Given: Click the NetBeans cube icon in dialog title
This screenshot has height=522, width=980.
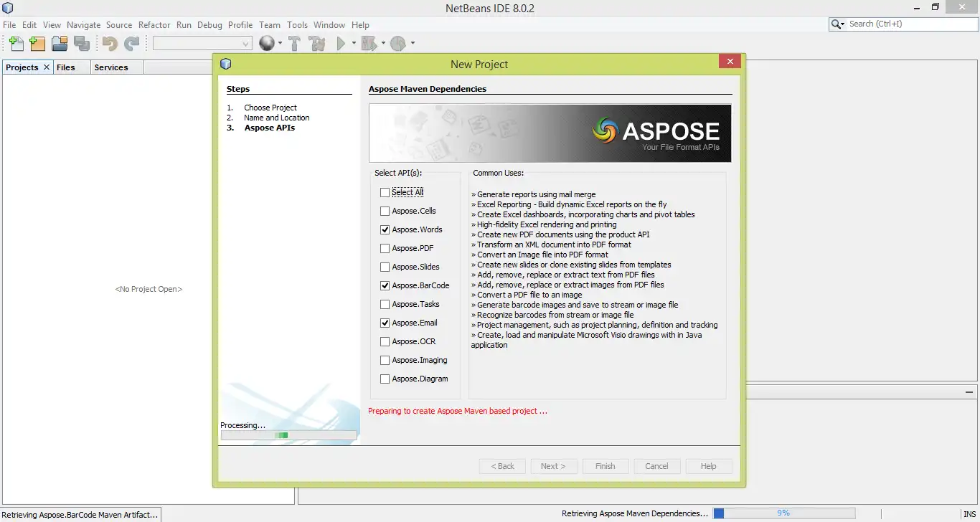Looking at the screenshot, I should [x=226, y=64].
